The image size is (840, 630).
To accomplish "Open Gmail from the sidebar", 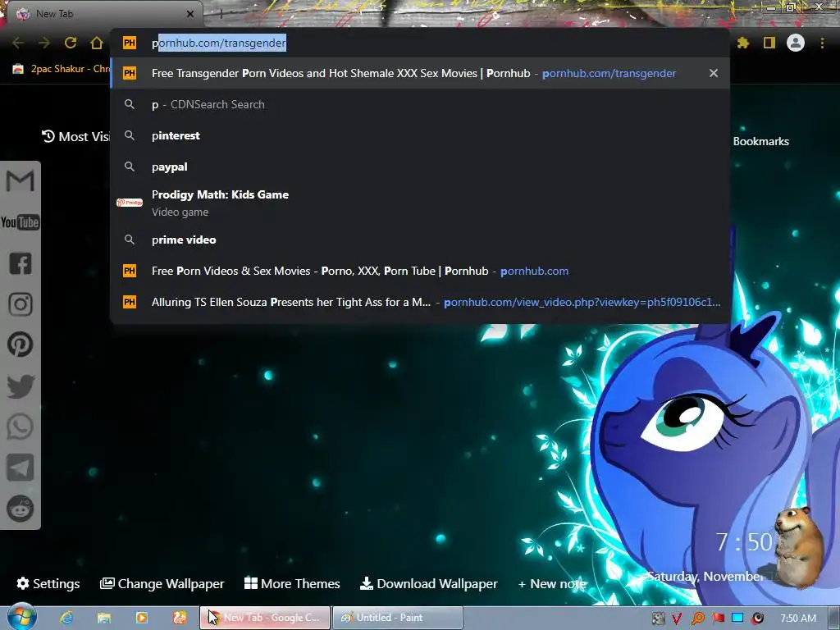I will (21, 181).
